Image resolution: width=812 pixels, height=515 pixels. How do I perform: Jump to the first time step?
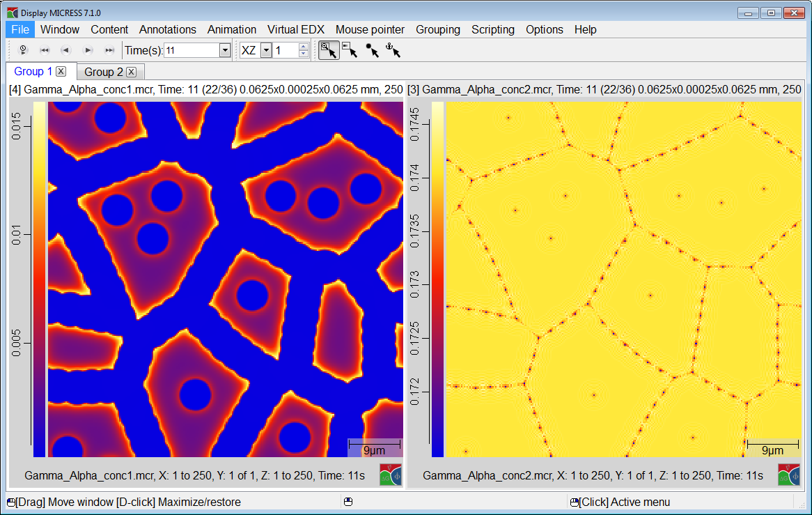point(45,50)
